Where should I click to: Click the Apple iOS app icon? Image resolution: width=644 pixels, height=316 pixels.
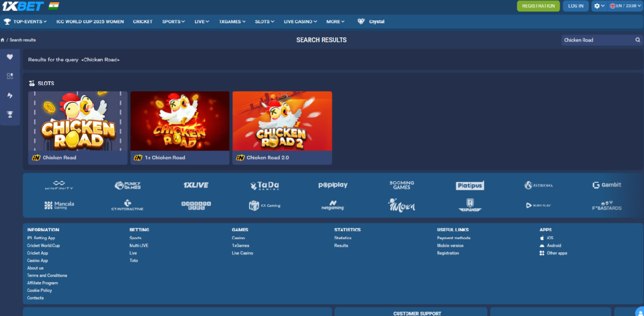pos(543,238)
